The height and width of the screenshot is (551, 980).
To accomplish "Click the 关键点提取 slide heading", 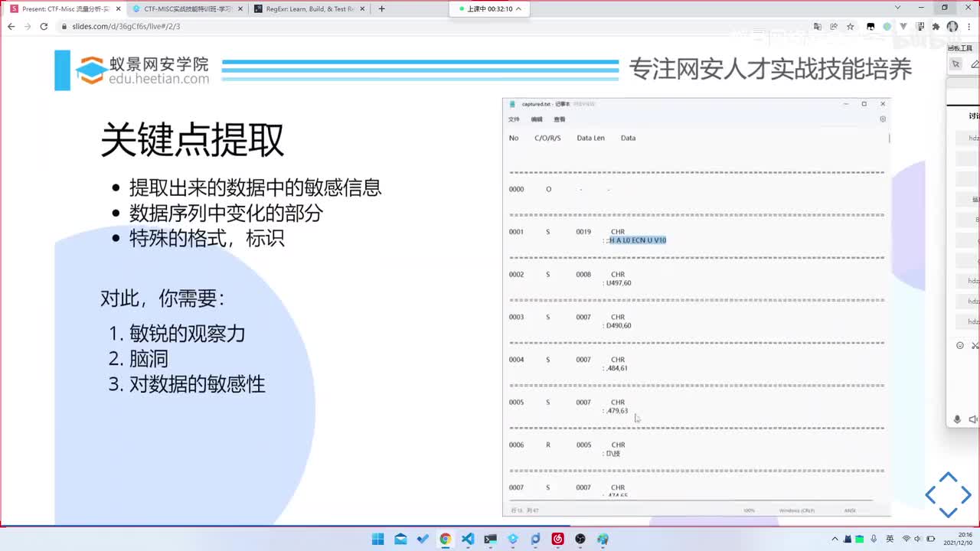I will (x=192, y=139).
